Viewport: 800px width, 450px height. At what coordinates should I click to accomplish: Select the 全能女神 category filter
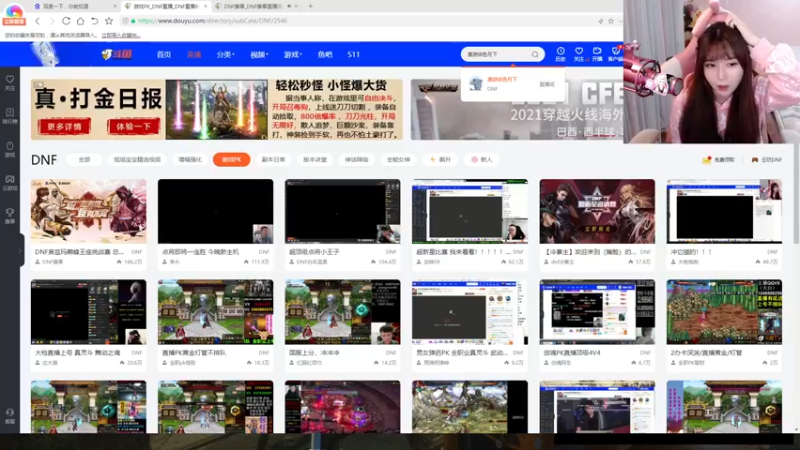398,160
